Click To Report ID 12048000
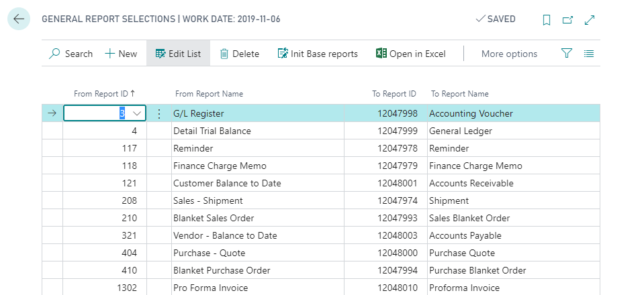 tap(385, 253)
